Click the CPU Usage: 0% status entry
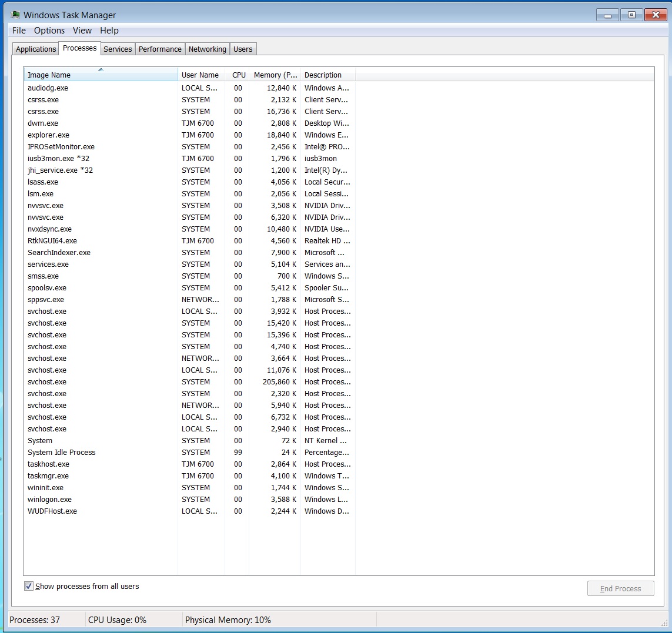 tap(117, 620)
